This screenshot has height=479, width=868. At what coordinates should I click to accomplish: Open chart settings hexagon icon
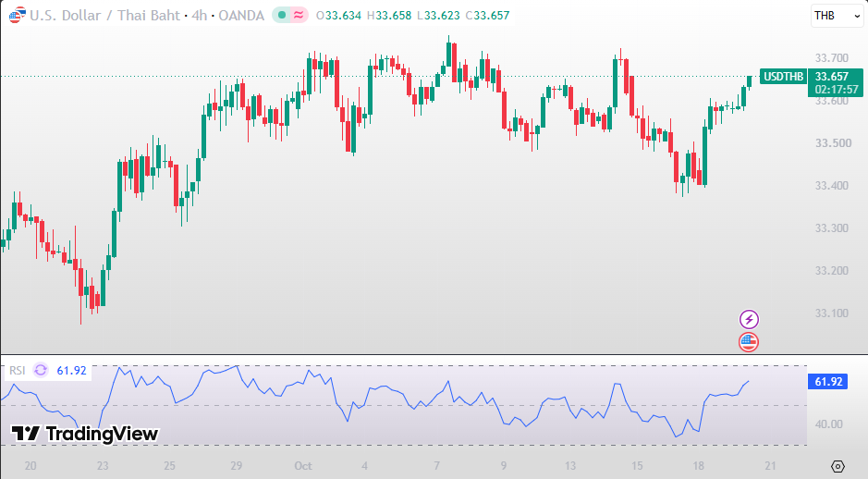[x=837, y=466]
